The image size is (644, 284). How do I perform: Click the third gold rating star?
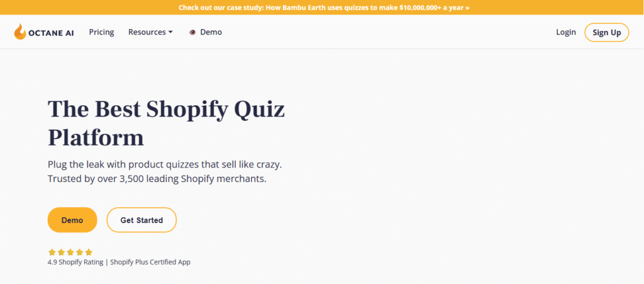tap(70, 253)
